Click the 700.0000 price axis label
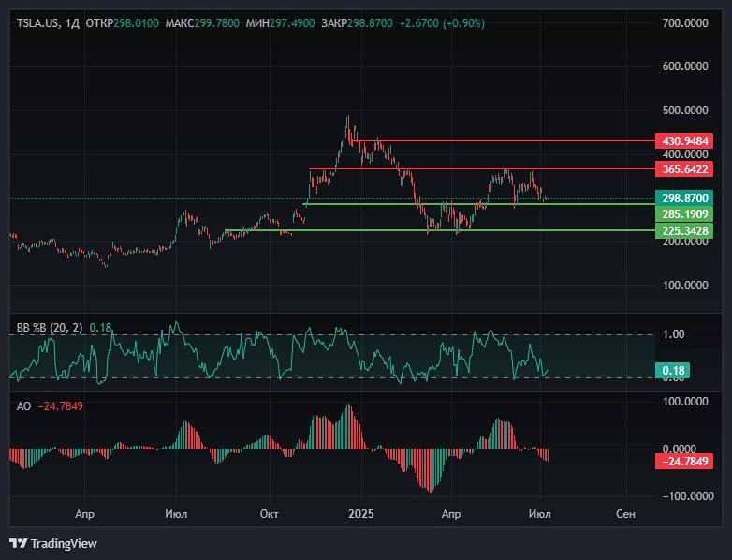Image resolution: width=732 pixels, height=560 pixels. 685,22
